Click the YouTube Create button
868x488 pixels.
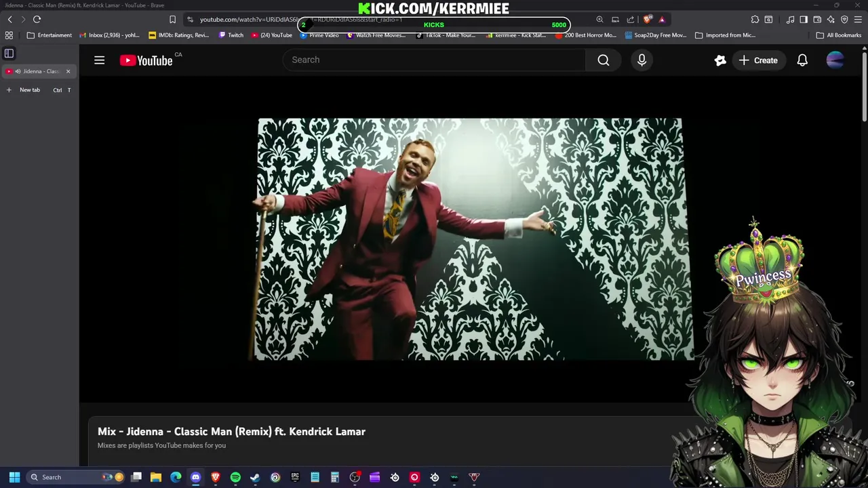(x=758, y=60)
